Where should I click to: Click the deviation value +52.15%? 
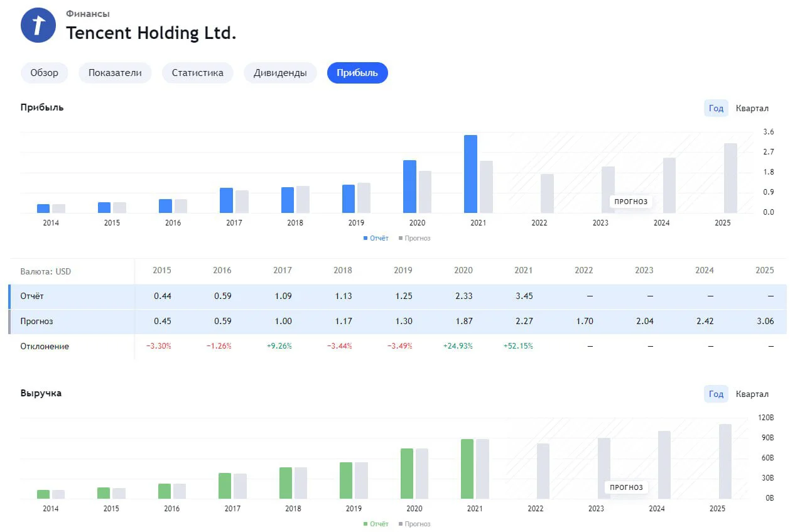tap(518, 346)
